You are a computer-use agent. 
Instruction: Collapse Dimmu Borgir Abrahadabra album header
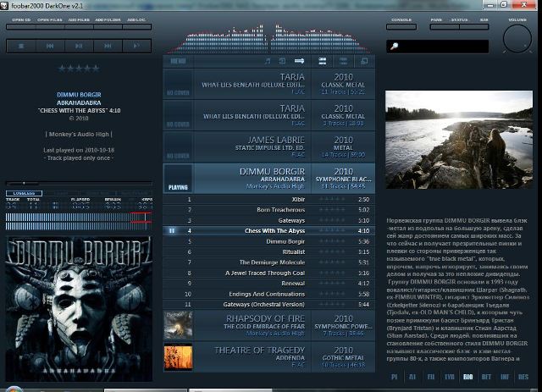pyautogui.click(x=269, y=179)
